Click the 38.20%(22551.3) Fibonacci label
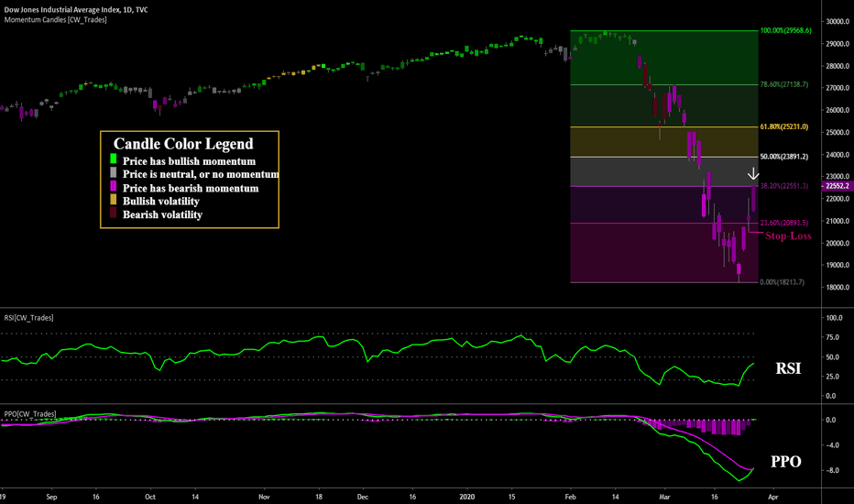The image size is (854, 504). coord(784,186)
